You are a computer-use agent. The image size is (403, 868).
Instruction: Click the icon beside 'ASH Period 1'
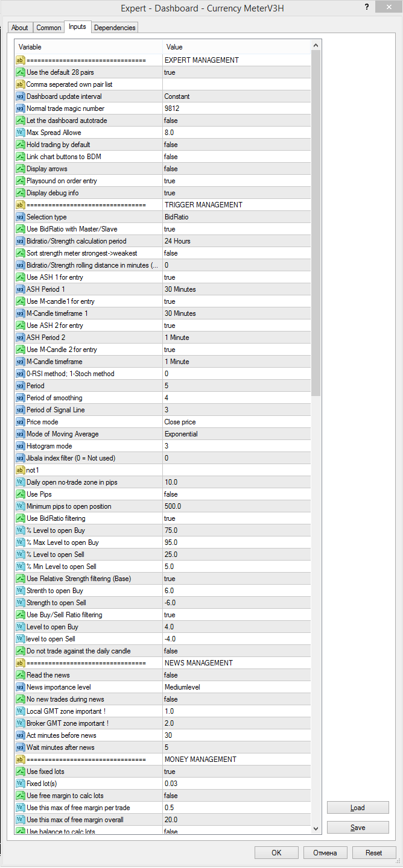[20, 289]
